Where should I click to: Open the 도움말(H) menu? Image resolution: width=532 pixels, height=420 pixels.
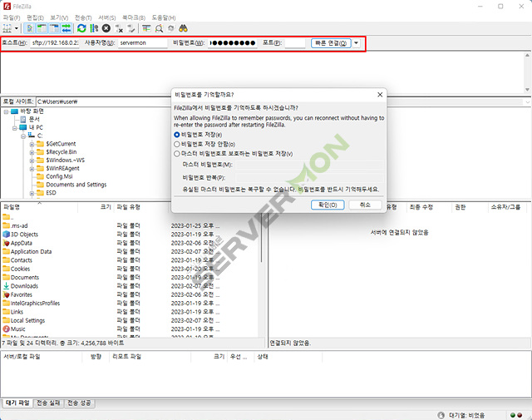164,17
